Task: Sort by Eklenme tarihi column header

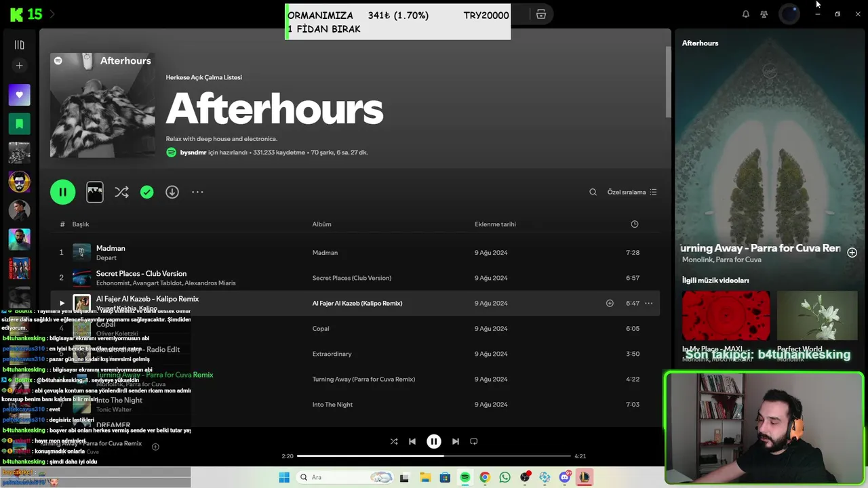Action: [495, 224]
